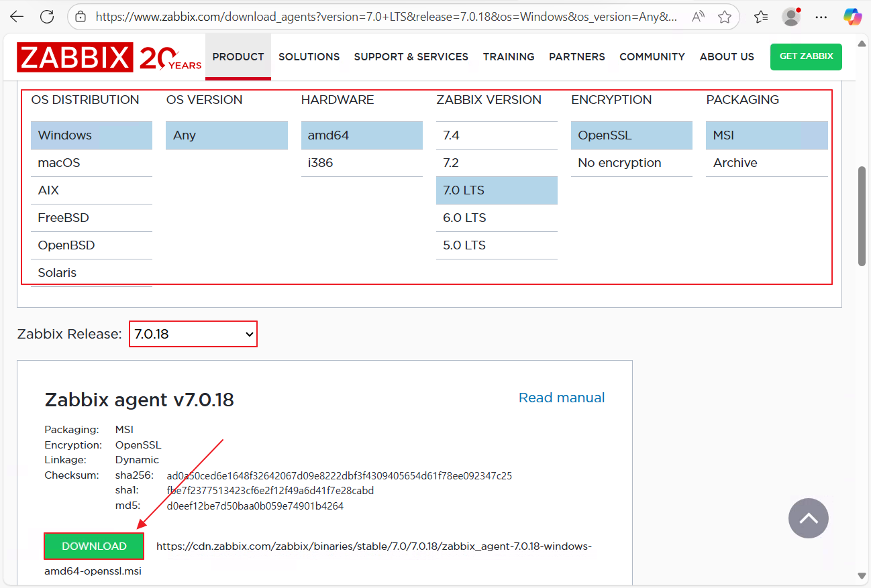Open the SUPPORT & SERVICES menu

click(411, 57)
